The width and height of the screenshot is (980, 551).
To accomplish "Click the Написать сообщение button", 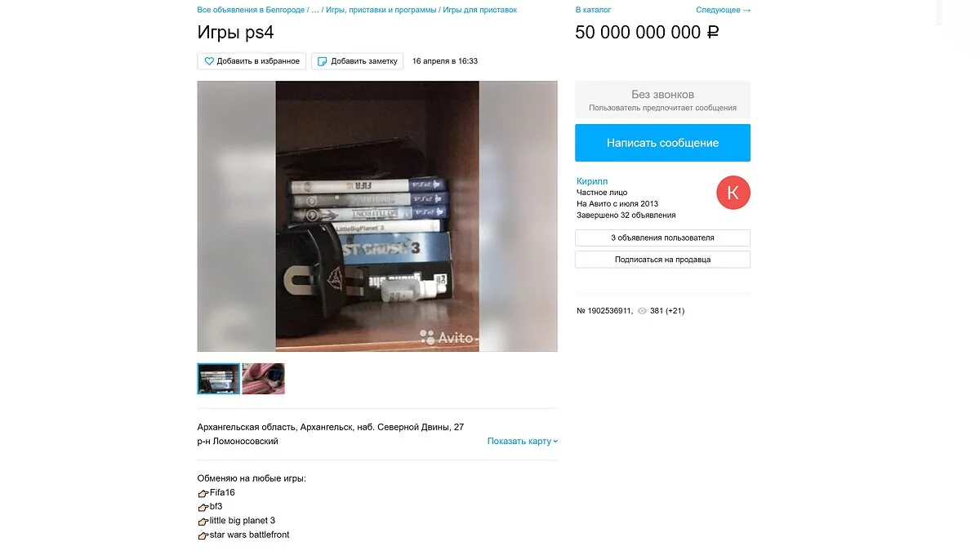I will tap(662, 143).
